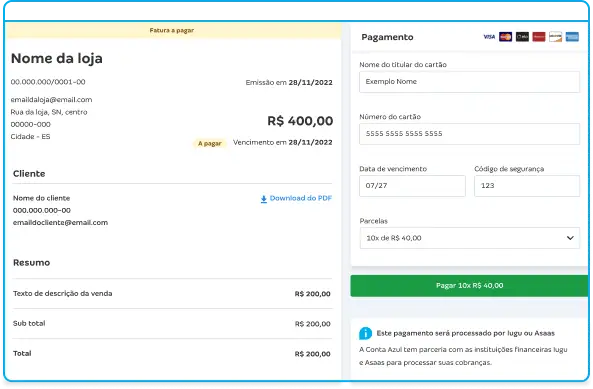Click the Sub total R$ 200,00 value
Screen dimensions: 593x389
pyautogui.click(x=312, y=324)
